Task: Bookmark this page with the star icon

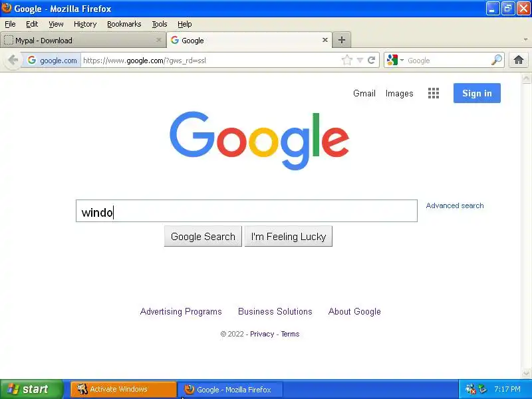Action: pos(346,61)
